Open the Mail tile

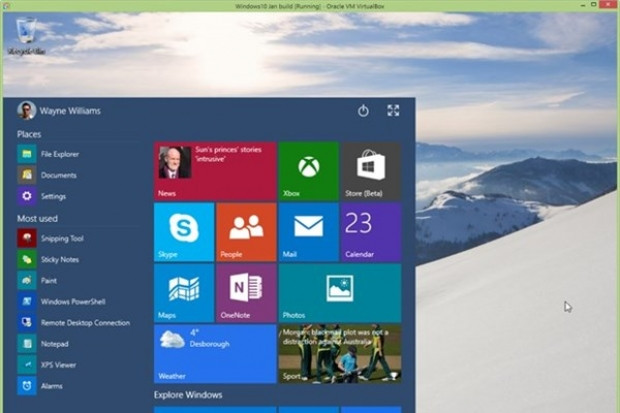pyautogui.click(x=309, y=232)
